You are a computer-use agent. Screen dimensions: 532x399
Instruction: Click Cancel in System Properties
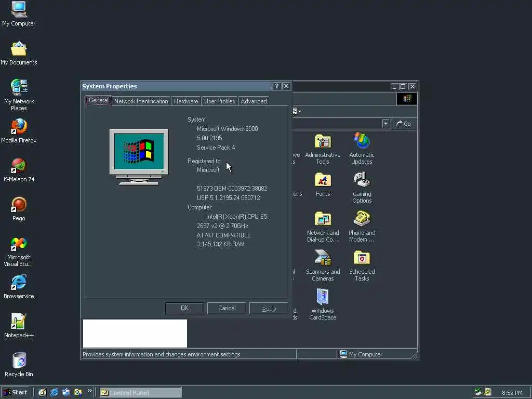pos(227,308)
